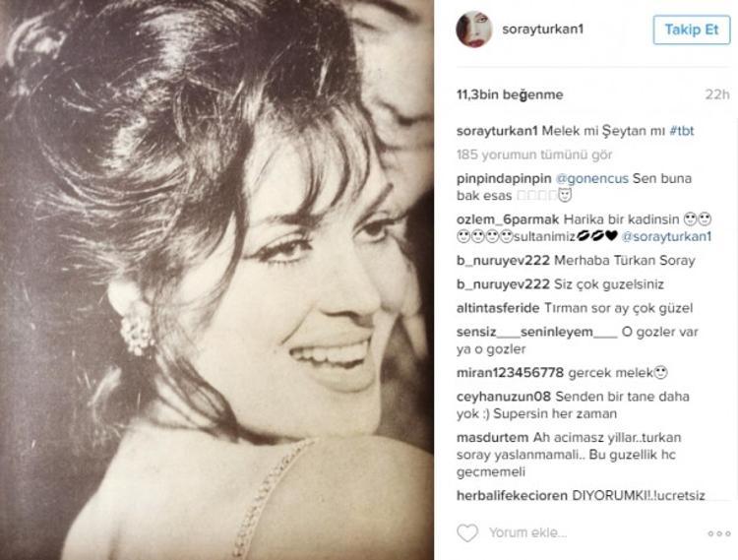738x560 pixels.
Task: Click the 22h post timestamp
Action: tap(717, 94)
